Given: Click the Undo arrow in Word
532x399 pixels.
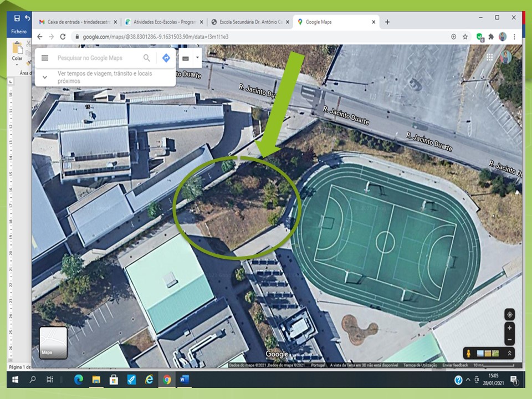Looking at the screenshot, I should coord(28,18).
